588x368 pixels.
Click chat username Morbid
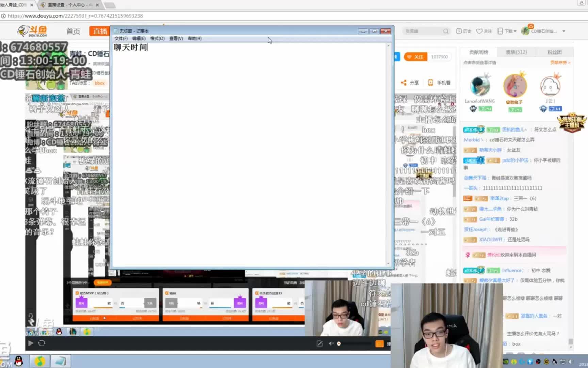[x=473, y=140]
